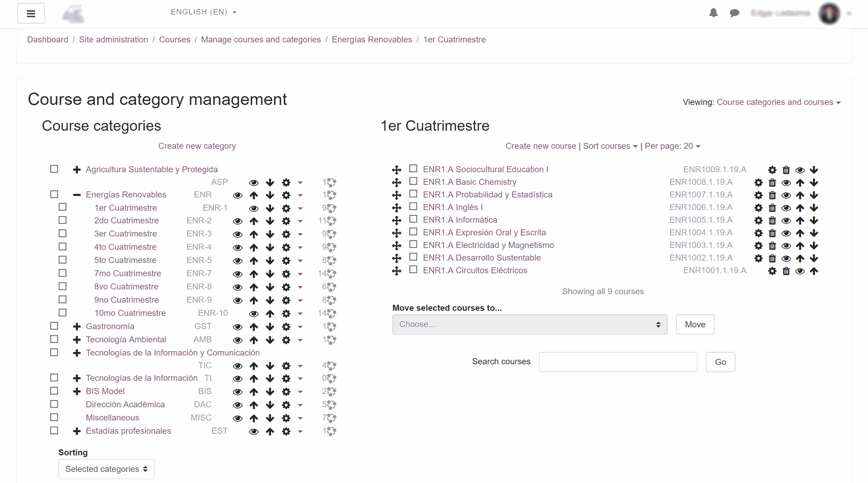Viewport: 868px width, 483px height.
Task: Open the ENGLISH (EN) language menu
Action: click(x=204, y=12)
